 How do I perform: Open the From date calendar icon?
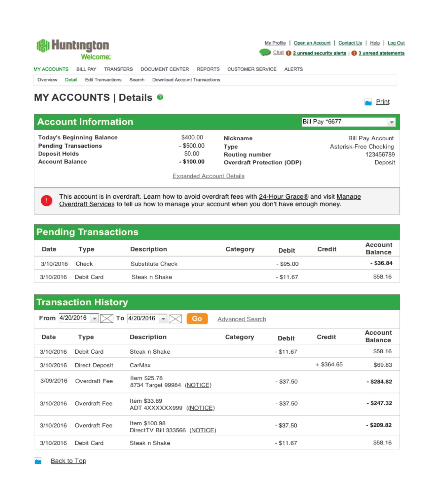(107, 318)
